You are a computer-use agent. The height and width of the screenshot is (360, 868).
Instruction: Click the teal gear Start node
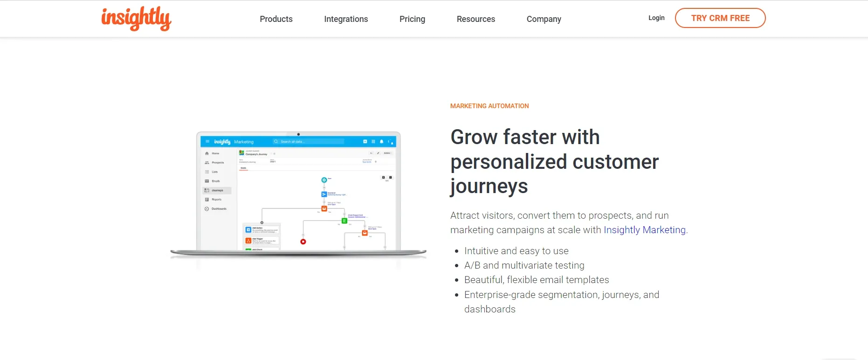click(324, 180)
